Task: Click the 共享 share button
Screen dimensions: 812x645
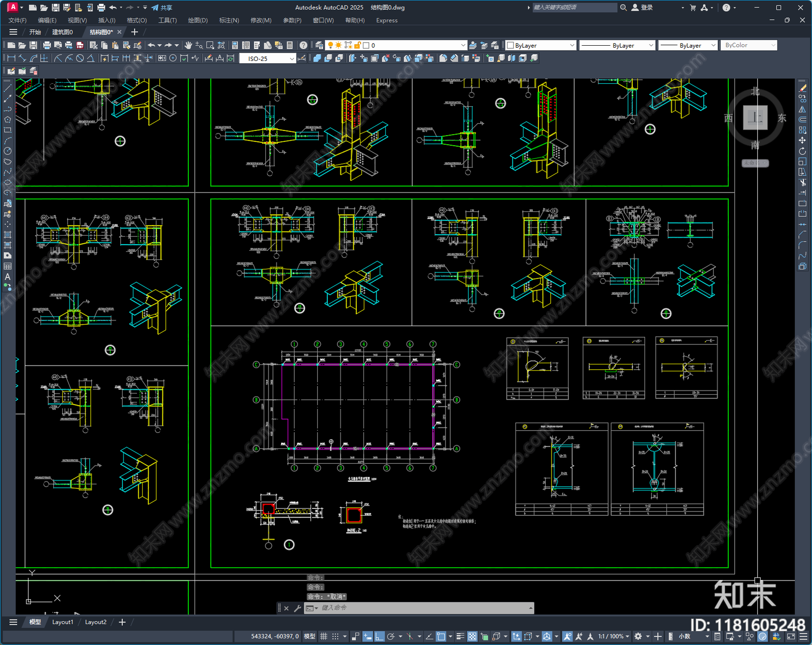Action: click(x=162, y=8)
